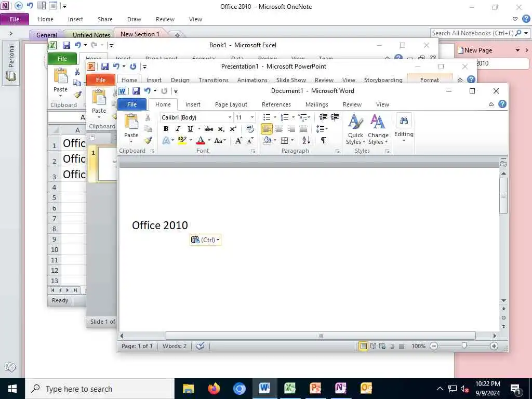Click the Zoom Out minus button in Word

point(434,346)
